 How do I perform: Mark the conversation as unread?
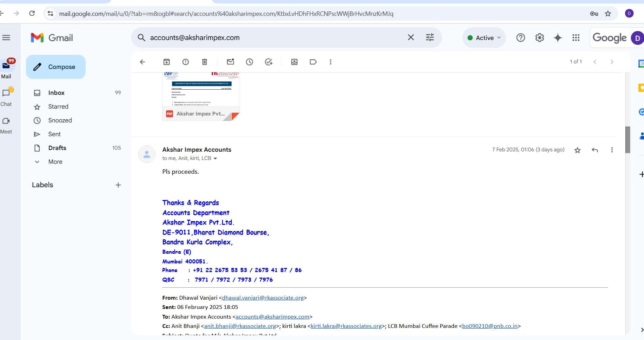tap(230, 62)
